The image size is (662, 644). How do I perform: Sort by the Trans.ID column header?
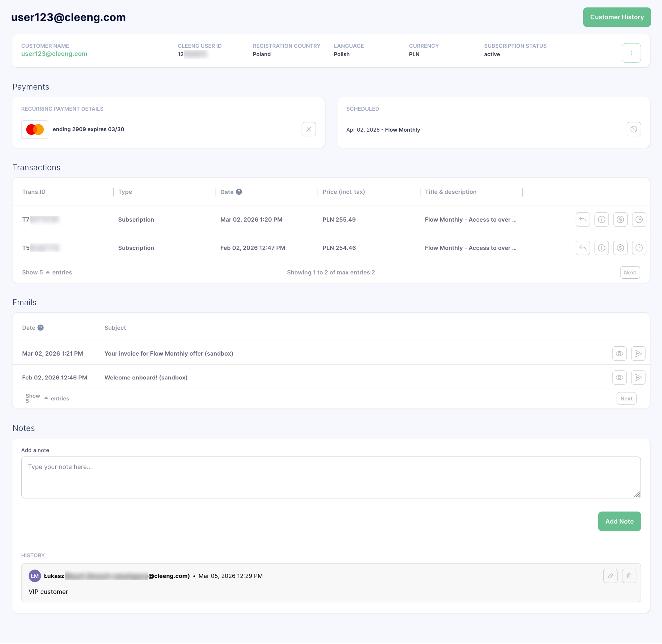(x=34, y=192)
